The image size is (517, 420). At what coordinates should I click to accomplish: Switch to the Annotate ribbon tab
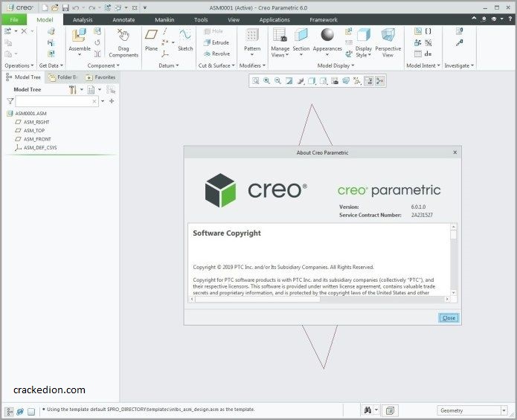pyautogui.click(x=123, y=20)
